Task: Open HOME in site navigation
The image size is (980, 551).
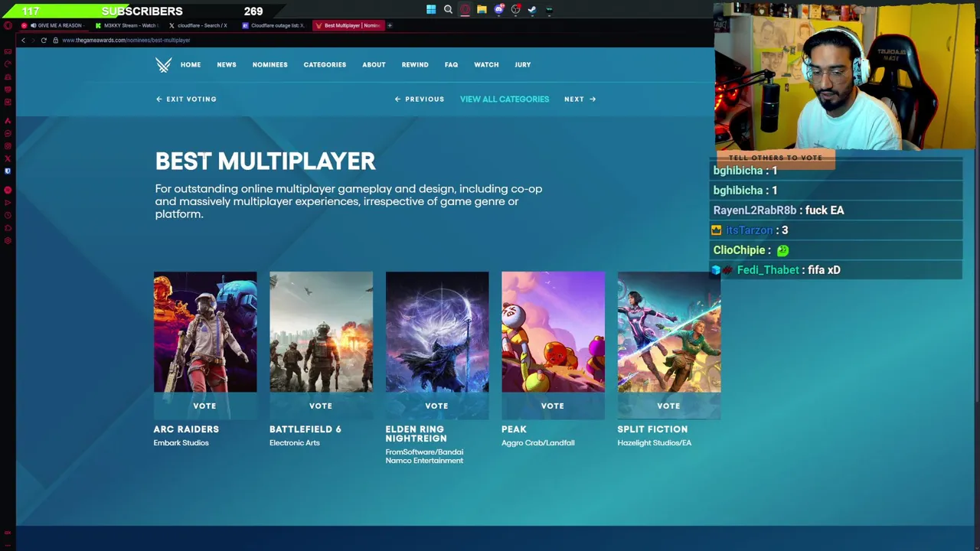Action: pyautogui.click(x=191, y=65)
